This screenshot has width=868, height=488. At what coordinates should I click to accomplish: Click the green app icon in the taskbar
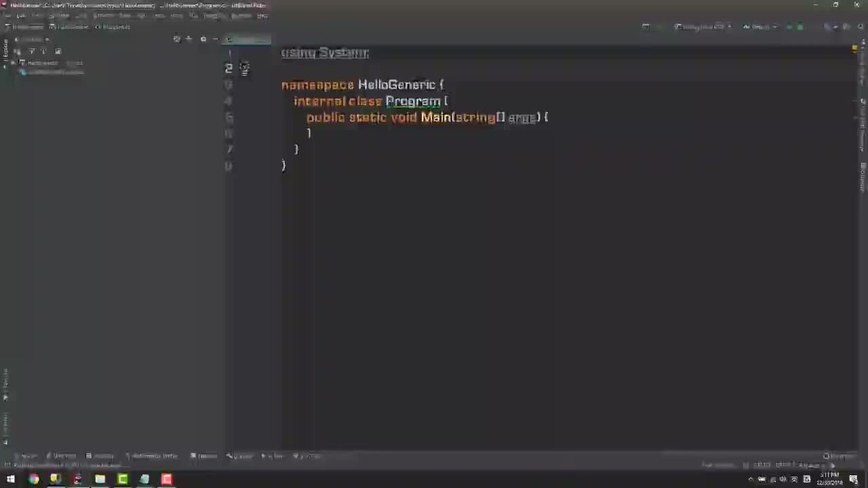[x=122, y=480]
